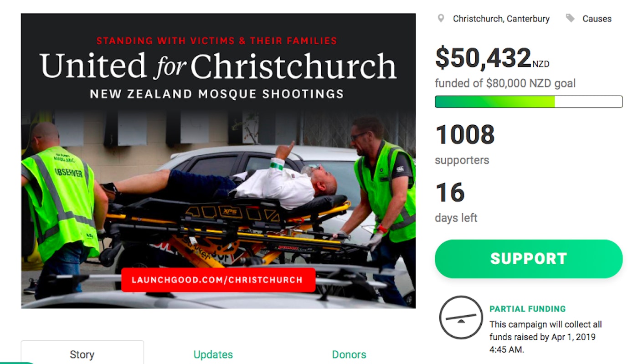638x364 pixels.
Task: Click the funded of $80,000 NZD goal text
Action: pos(505,84)
